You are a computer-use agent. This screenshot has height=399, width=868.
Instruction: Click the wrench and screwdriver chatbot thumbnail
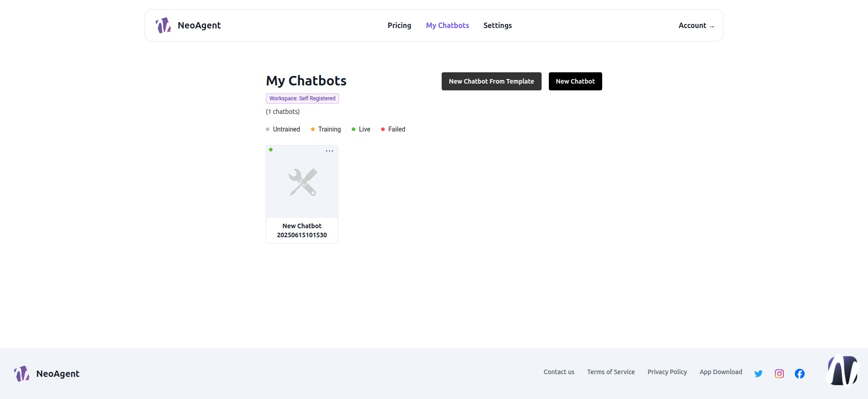302,182
